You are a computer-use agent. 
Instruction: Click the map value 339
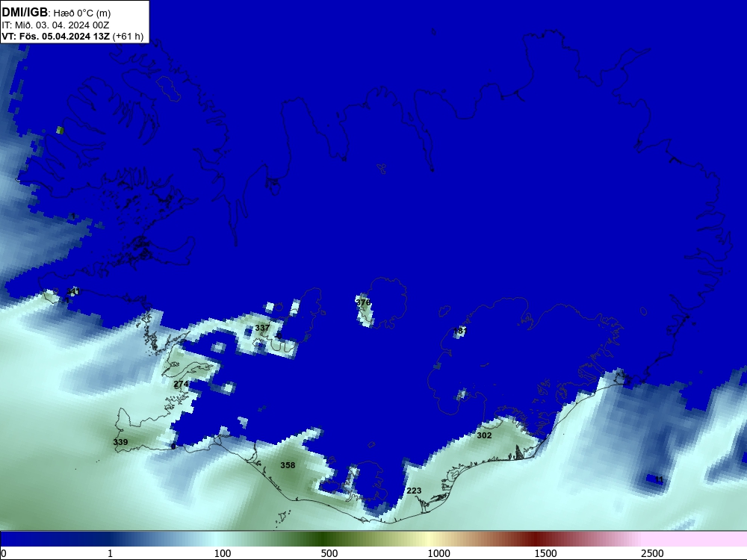coord(120,442)
